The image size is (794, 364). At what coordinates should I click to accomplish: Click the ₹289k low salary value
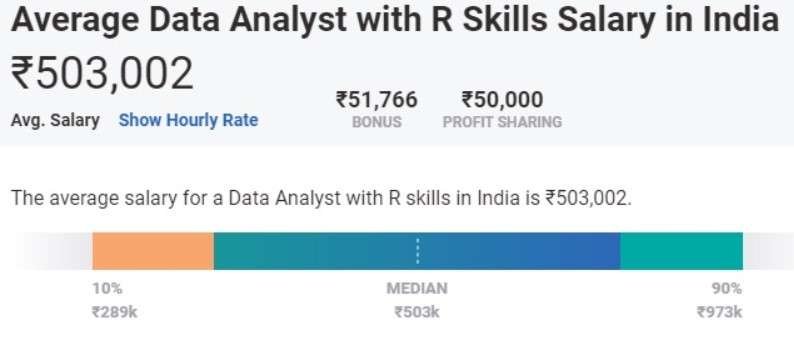[114, 312]
